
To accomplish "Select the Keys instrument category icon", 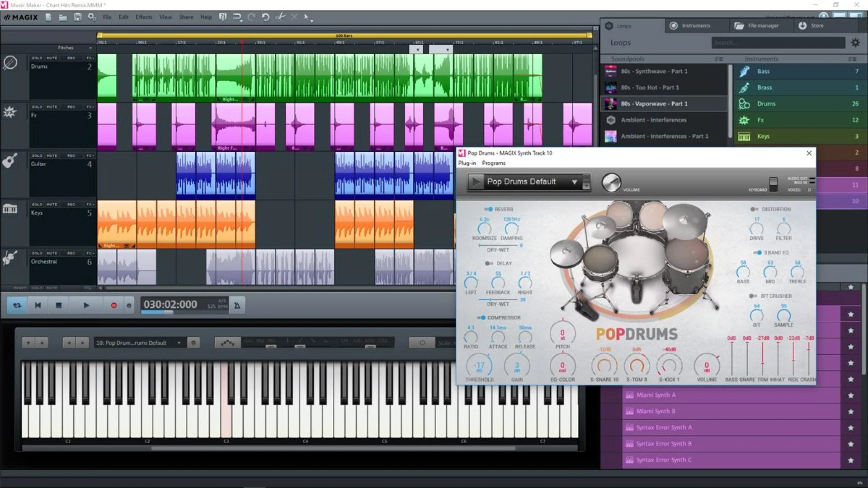I will (x=744, y=136).
